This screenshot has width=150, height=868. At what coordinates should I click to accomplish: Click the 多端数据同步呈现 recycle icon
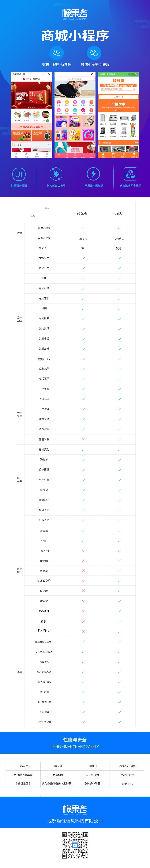(x=130, y=174)
